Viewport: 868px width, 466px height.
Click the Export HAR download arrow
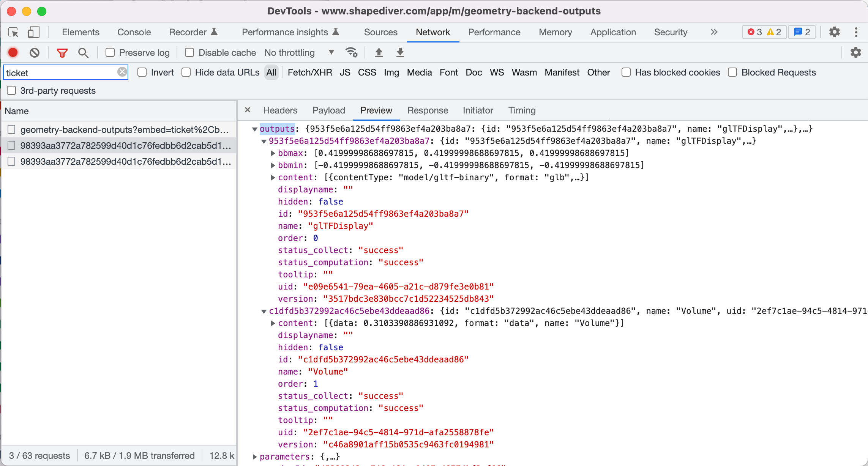point(400,52)
